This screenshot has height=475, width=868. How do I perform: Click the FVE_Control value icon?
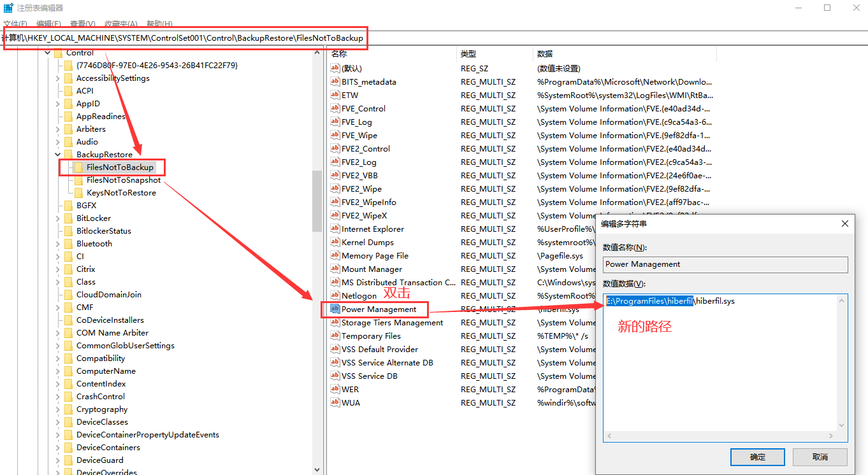(x=335, y=108)
